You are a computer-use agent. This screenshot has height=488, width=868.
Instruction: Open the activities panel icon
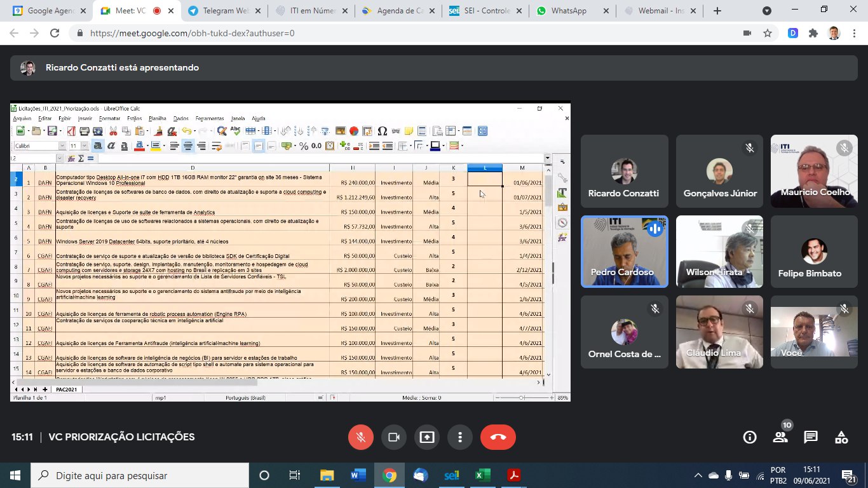point(841,437)
